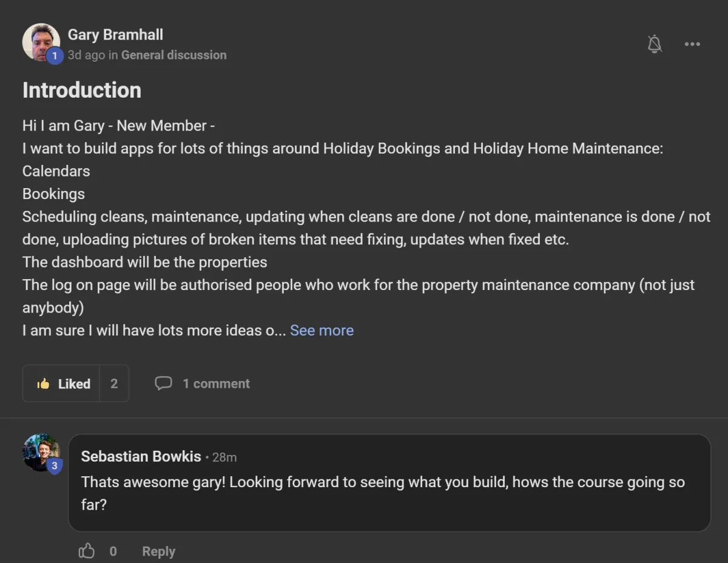
Task: Click the 28m comment timestamp
Action: [x=224, y=457]
